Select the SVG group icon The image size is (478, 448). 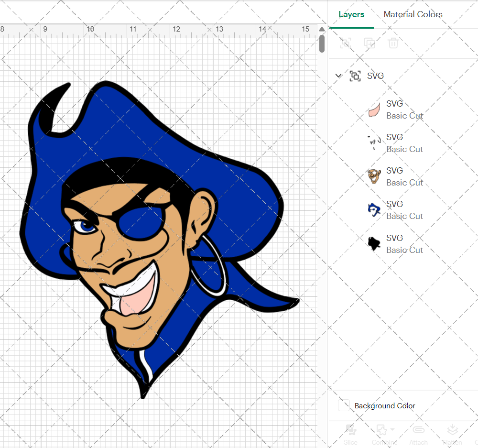pos(355,76)
